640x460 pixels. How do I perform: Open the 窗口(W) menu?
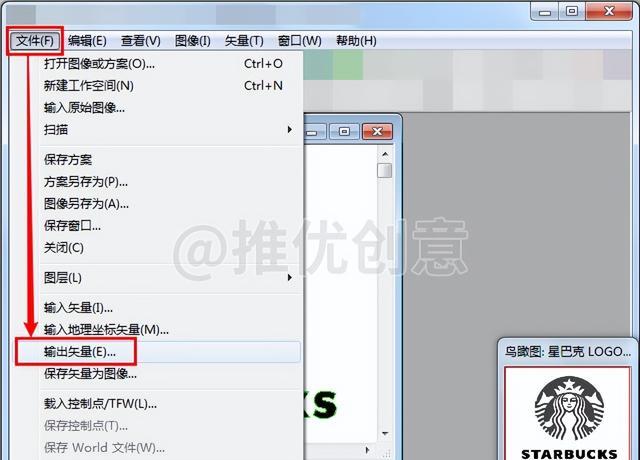click(300, 41)
